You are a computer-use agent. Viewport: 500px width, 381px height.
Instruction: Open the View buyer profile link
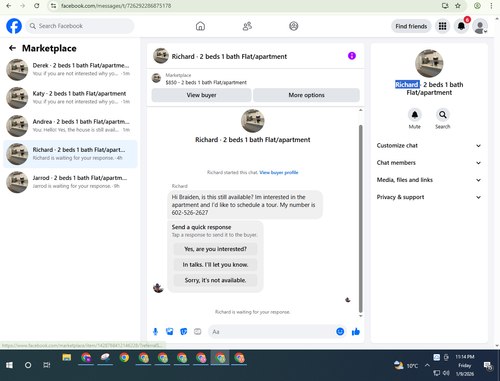[279, 172]
